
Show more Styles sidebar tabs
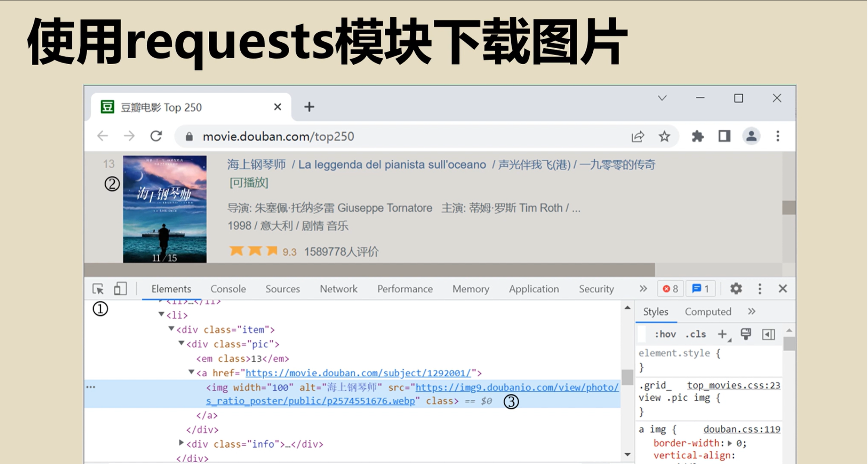(752, 312)
